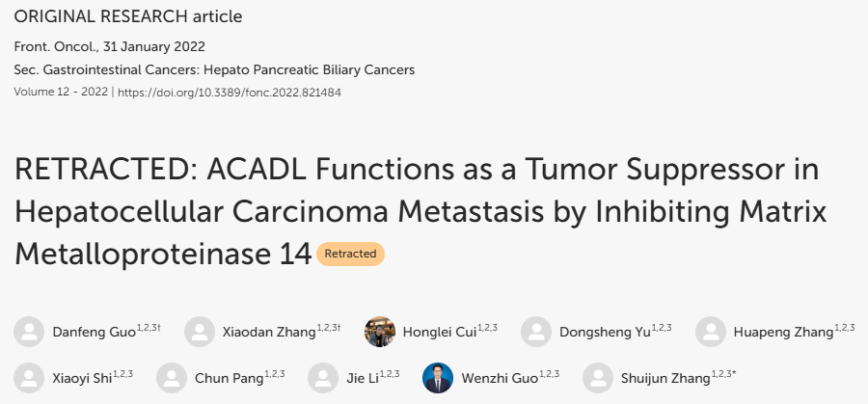868x404 pixels.
Task: Open author name Wenzhi Guo
Action: 500,379
